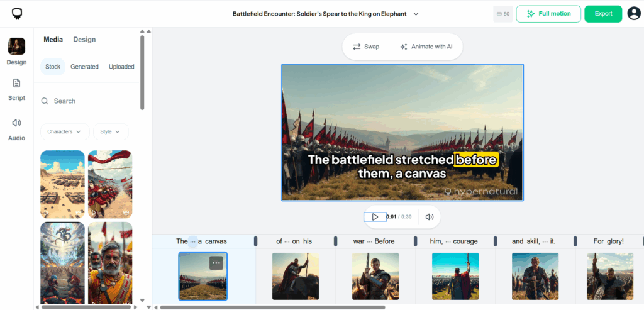Switch to Generated media filter
The image size is (644, 310).
(84, 67)
